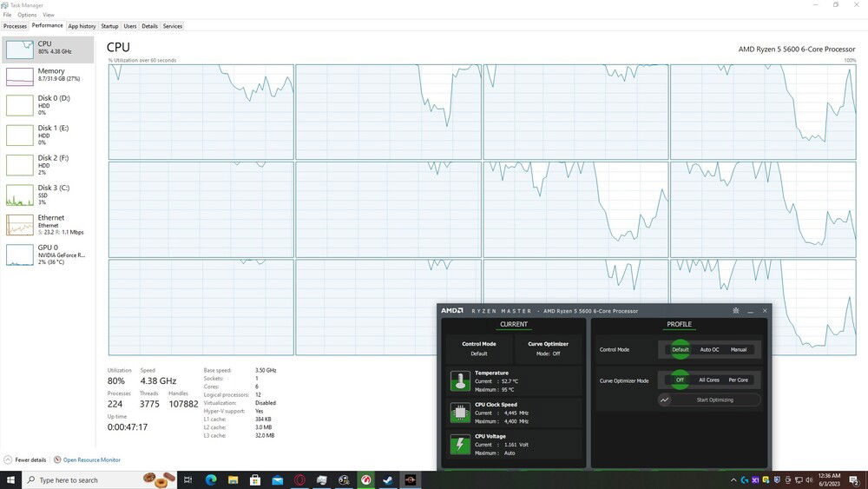Viewport: 868px width, 489px height.
Task: Open the notification center icon
Action: click(x=855, y=479)
